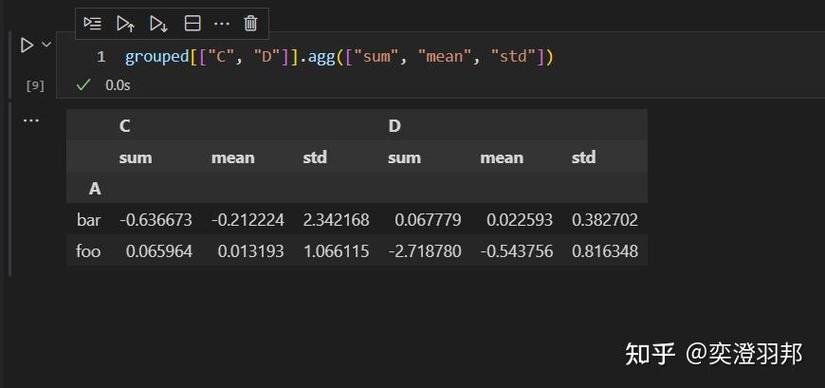Click index name A
The image size is (825, 388).
(x=95, y=189)
